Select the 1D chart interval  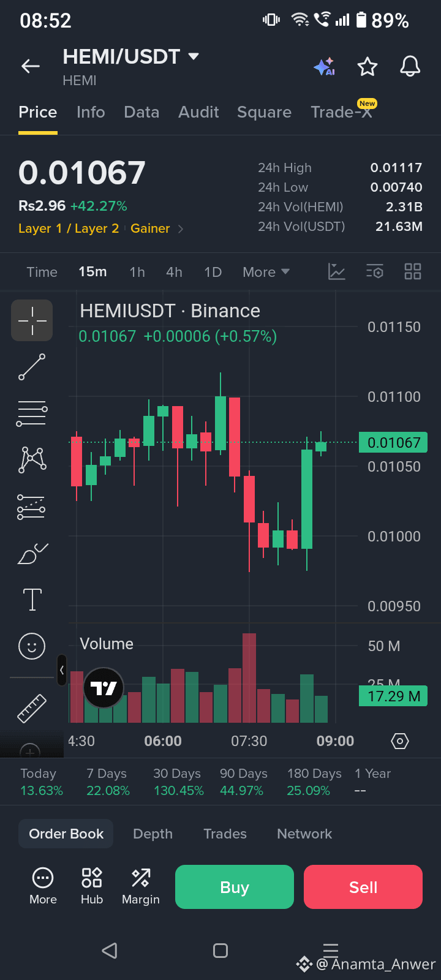tap(213, 272)
